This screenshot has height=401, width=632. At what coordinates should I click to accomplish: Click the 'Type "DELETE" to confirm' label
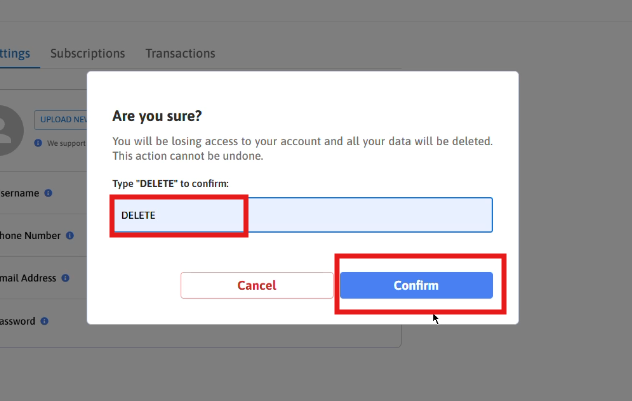[170, 184]
